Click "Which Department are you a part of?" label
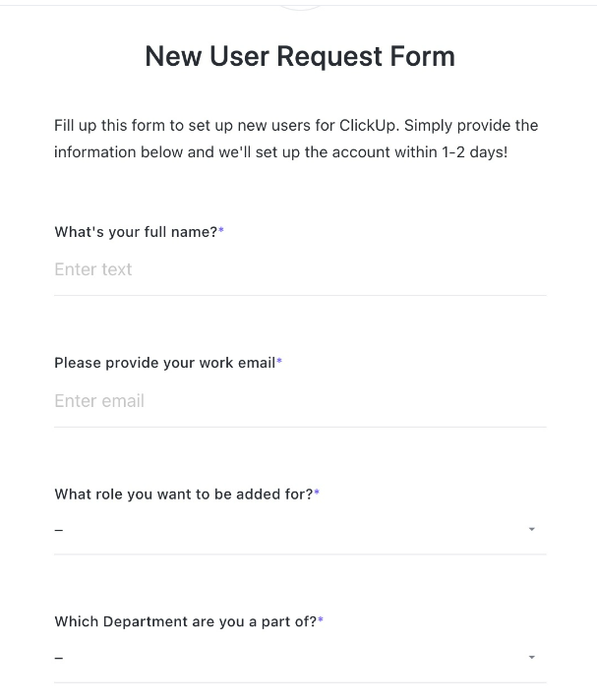 coord(185,621)
